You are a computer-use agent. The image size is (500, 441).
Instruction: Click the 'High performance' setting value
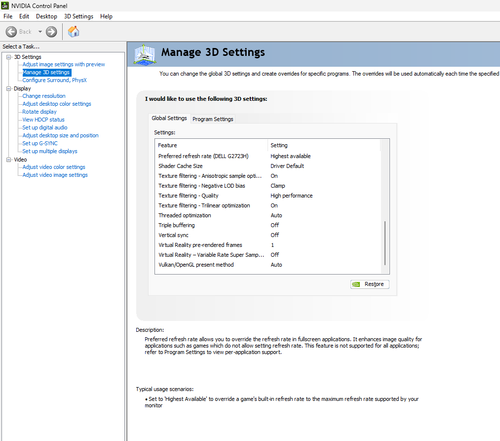[291, 196]
